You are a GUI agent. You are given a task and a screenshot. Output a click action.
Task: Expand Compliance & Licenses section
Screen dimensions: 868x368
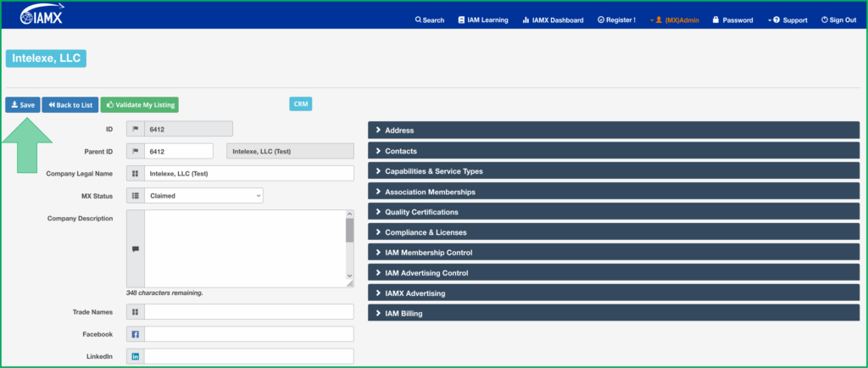614,231
